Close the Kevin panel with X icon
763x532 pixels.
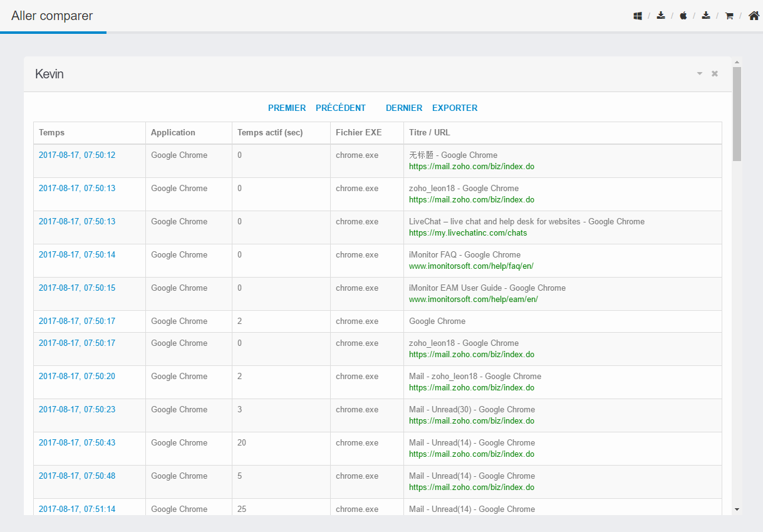coord(715,74)
